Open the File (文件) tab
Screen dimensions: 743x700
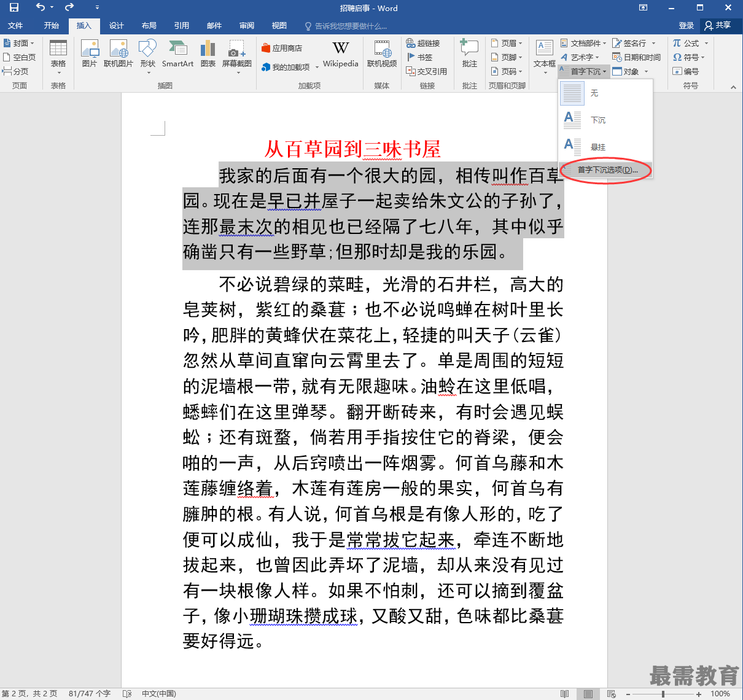point(15,25)
